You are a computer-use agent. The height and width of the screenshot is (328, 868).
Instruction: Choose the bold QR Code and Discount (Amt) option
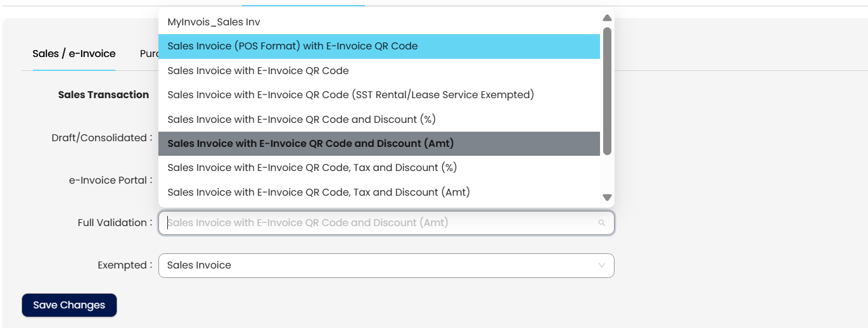point(310,144)
